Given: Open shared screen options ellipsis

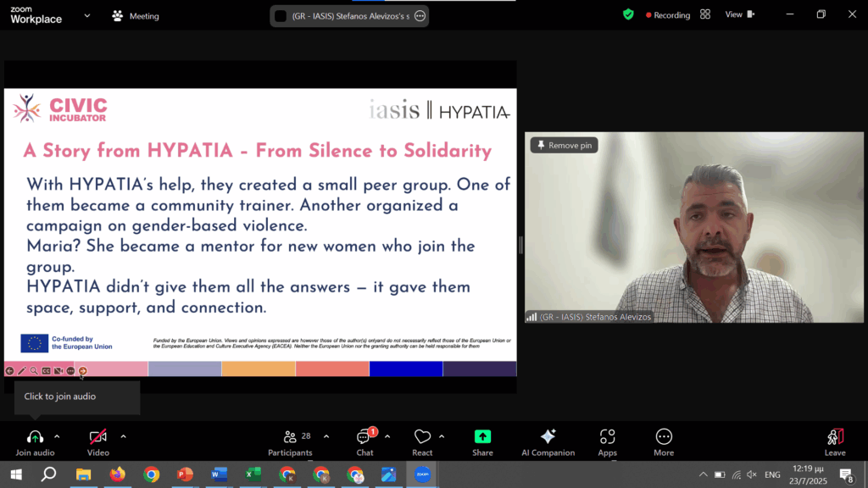Looking at the screenshot, I should point(419,16).
